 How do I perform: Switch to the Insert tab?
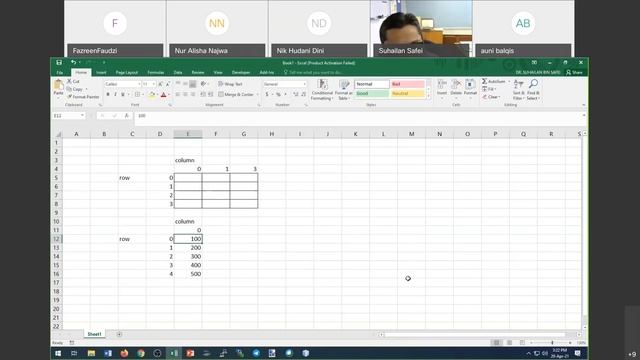pos(101,73)
